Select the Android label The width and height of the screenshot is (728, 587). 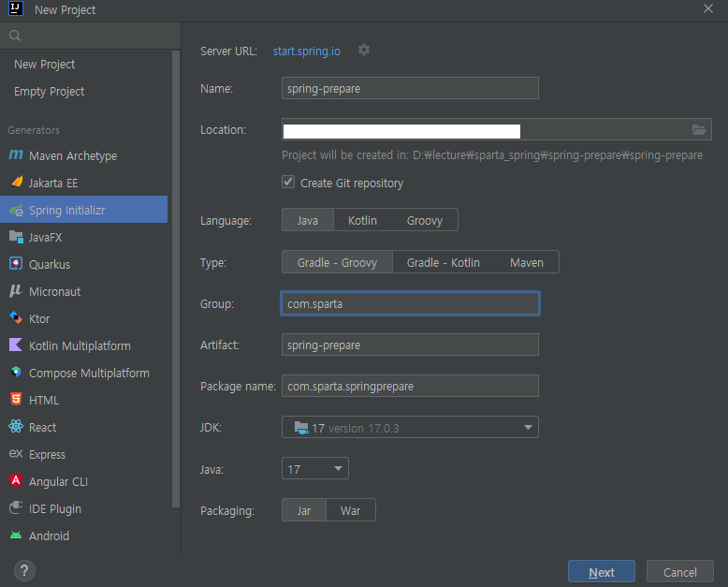click(49, 536)
